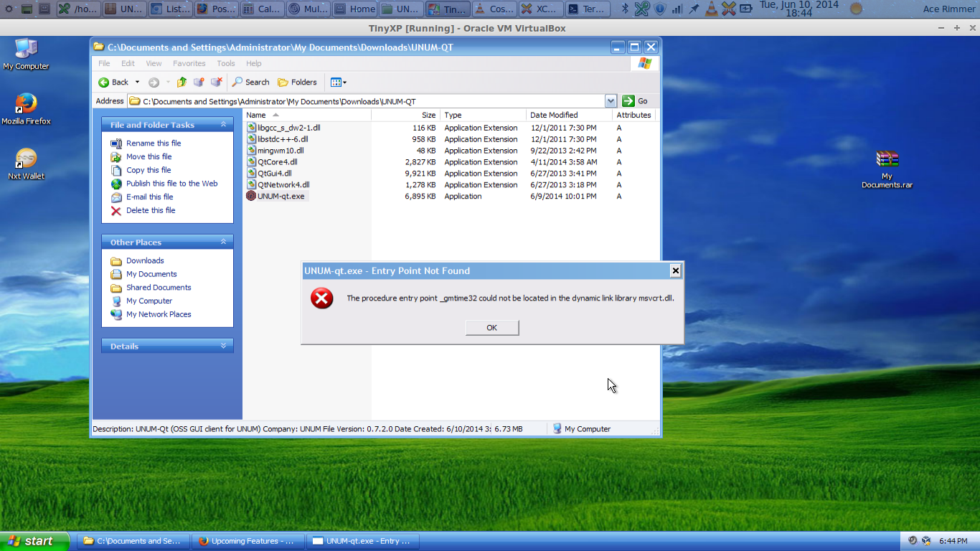Expand the address bar dropdown arrow
980x551 pixels.
(x=611, y=101)
